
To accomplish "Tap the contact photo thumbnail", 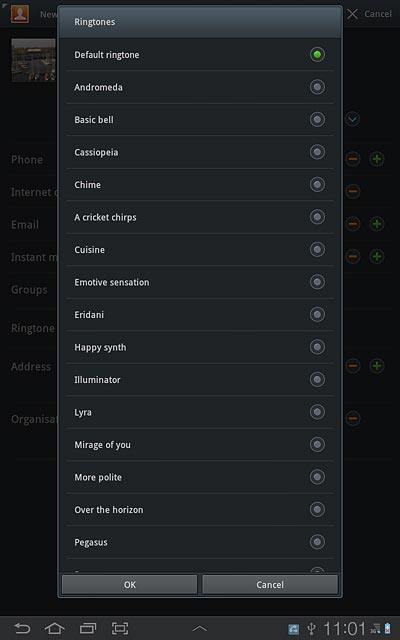I will click(x=33, y=60).
